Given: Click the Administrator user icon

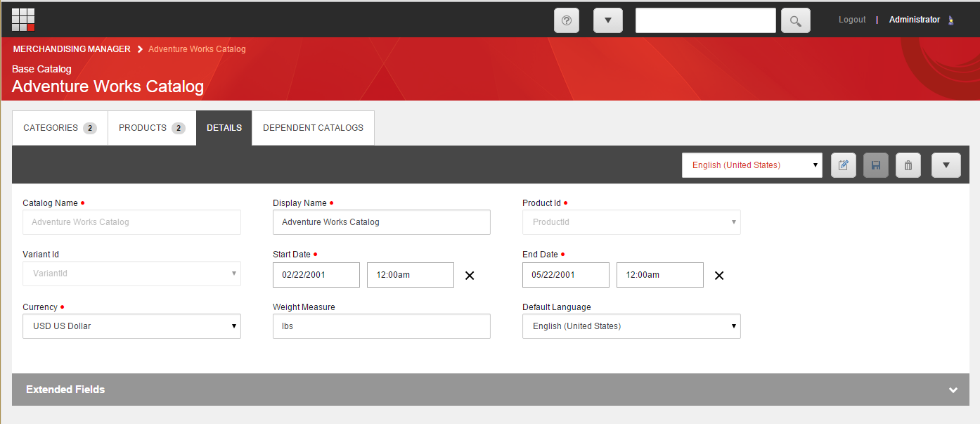Looking at the screenshot, I should [951, 20].
